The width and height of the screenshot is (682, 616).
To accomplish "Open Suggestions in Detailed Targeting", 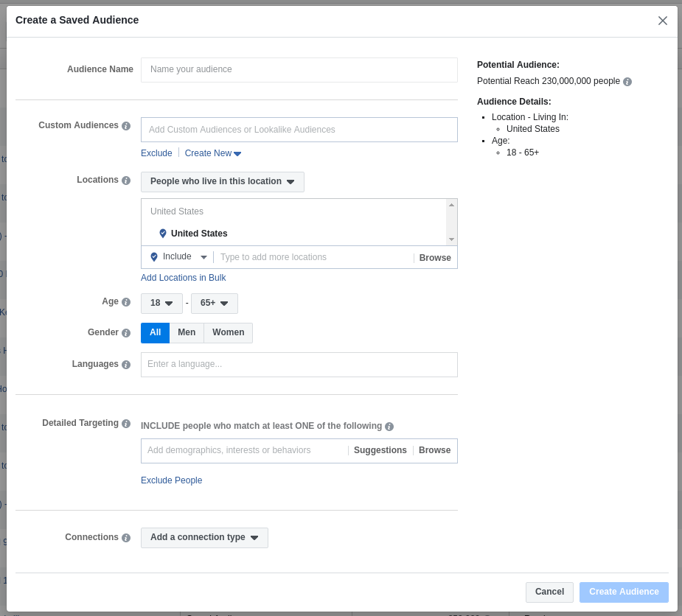I will click(380, 450).
